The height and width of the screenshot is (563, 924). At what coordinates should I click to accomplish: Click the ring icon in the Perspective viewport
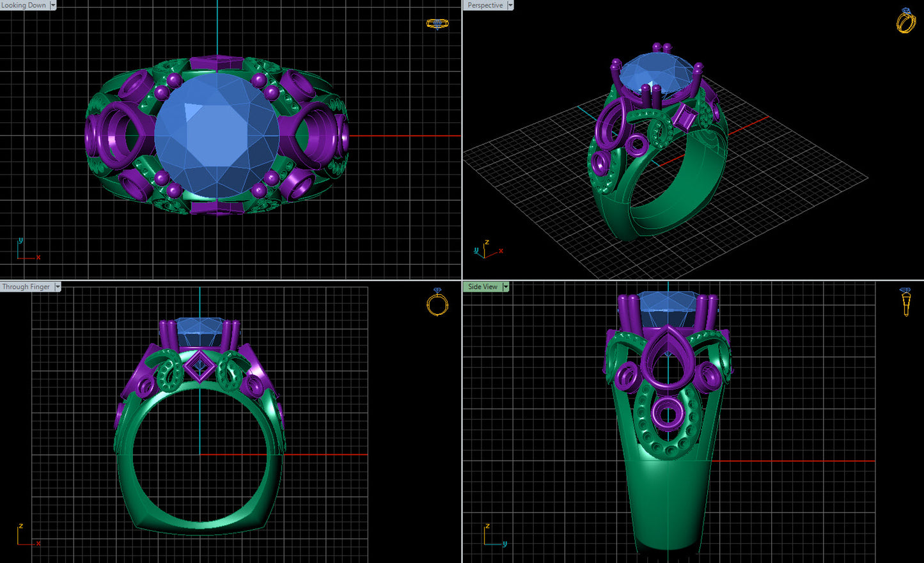tap(905, 20)
